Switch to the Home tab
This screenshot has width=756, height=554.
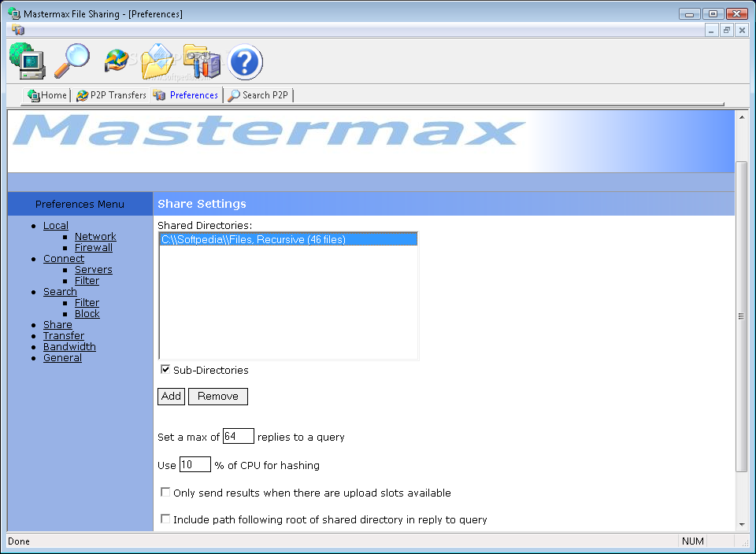tap(46, 95)
